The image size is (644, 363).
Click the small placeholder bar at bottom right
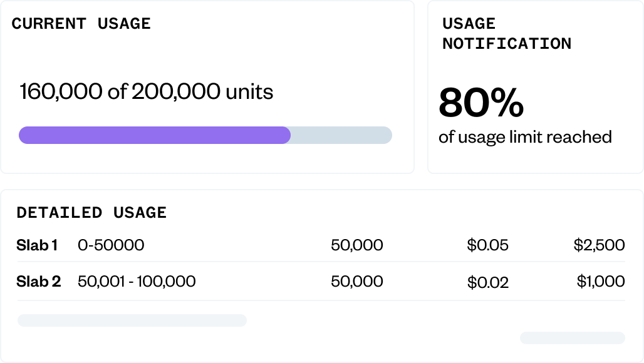[x=572, y=337]
